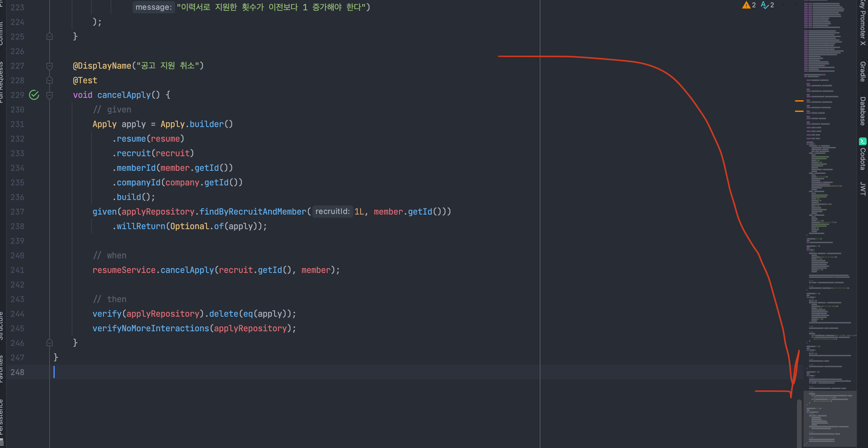Collapse the @DisplayName annotation fold marker
This screenshot has width=868, height=448.
click(50, 66)
